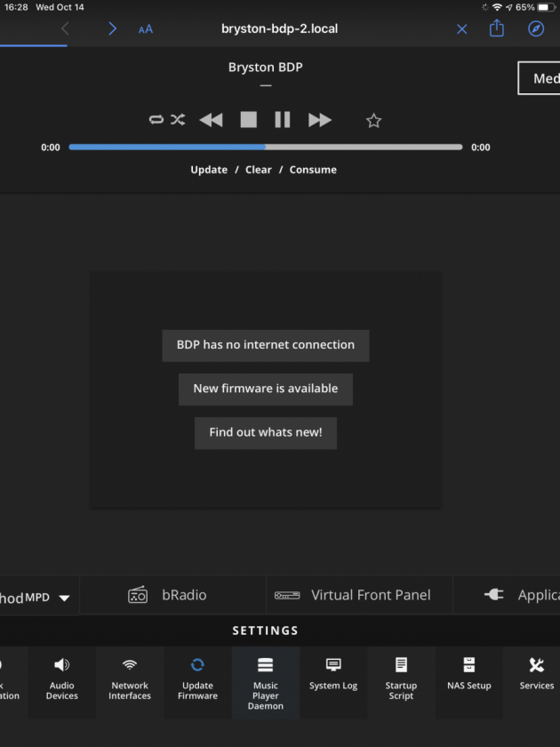
Task: Open Audio Devices settings
Action: click(62, 682)
